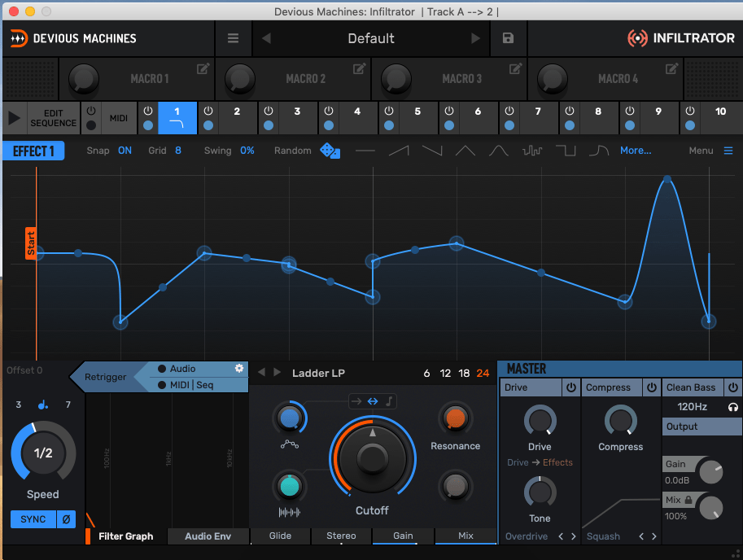This screenshot has width=743, height=560.
Task: Open Ladder LP filter type list
Action: (318, 374)
